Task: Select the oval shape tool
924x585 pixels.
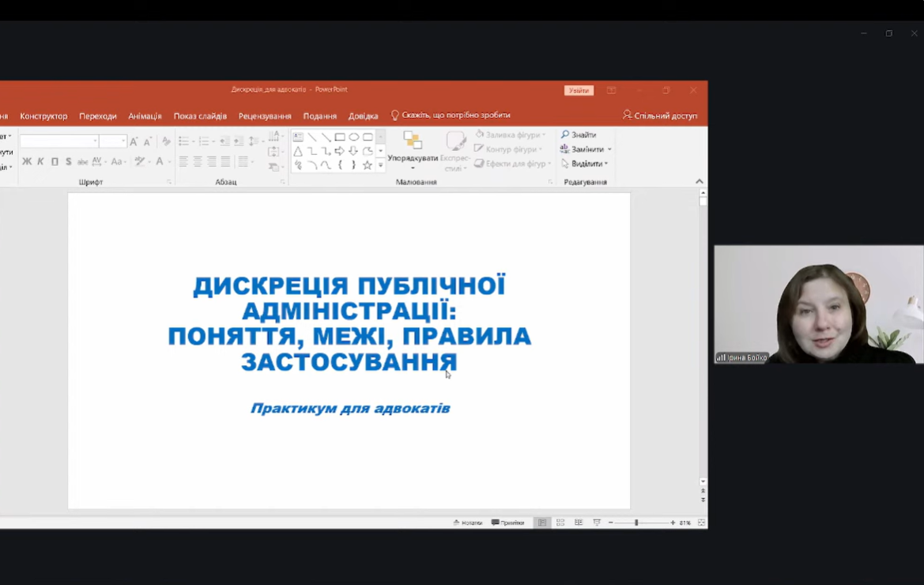Action: pyautogui.click(x=353, y=137)
